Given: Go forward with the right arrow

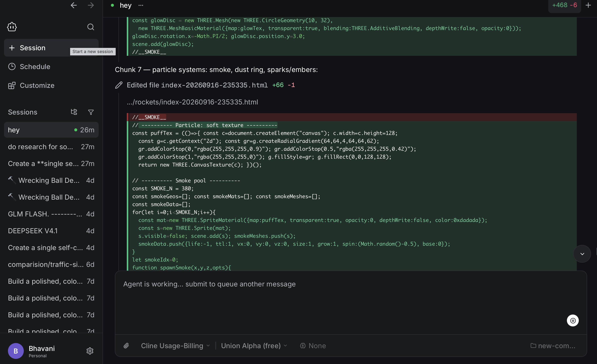Looking at the screenshot, I should click(91, 5).
